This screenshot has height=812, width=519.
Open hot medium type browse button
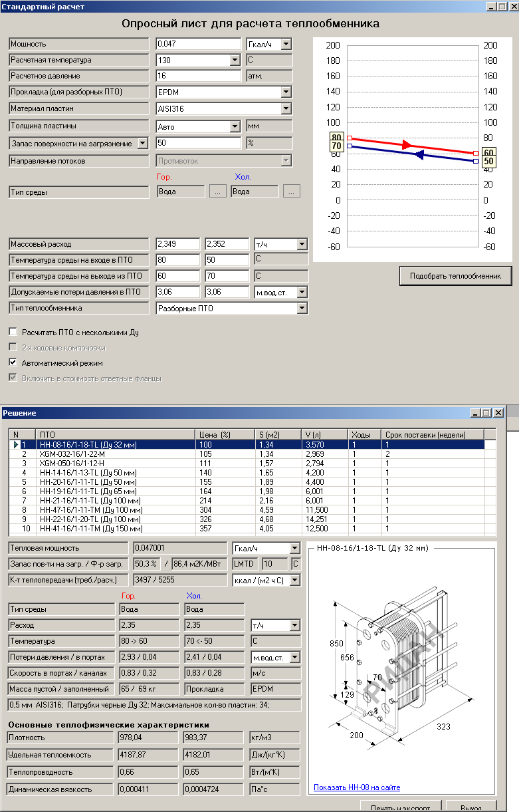click(218, 192)
